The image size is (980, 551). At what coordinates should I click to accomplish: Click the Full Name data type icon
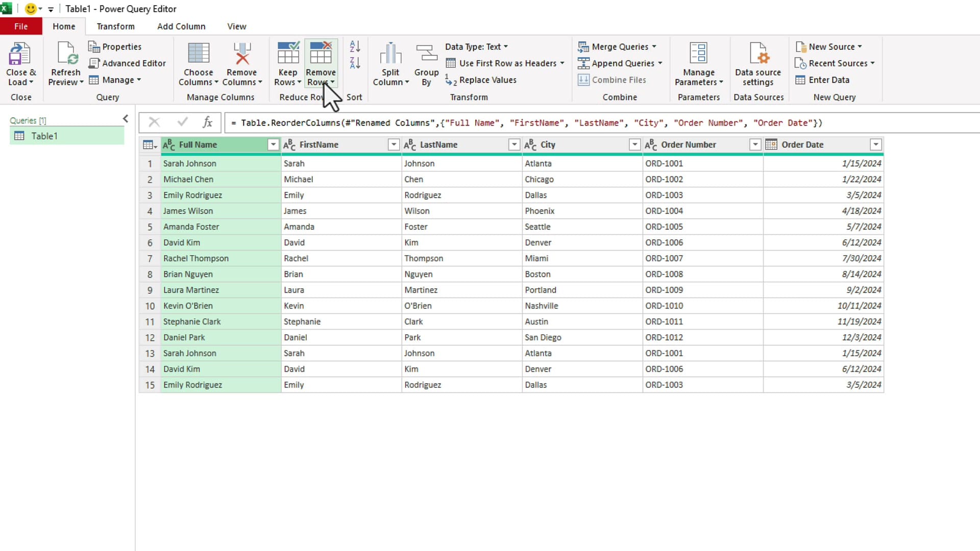coord(169,145)
